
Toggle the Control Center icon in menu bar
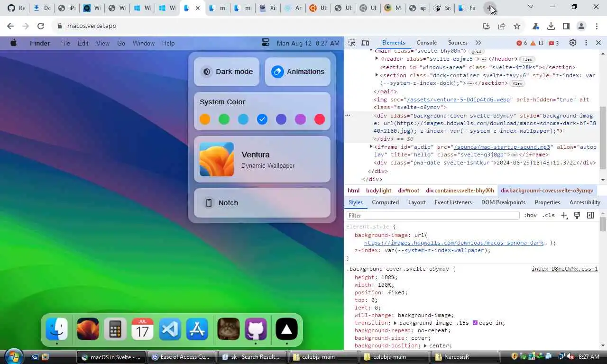(266, 43)
